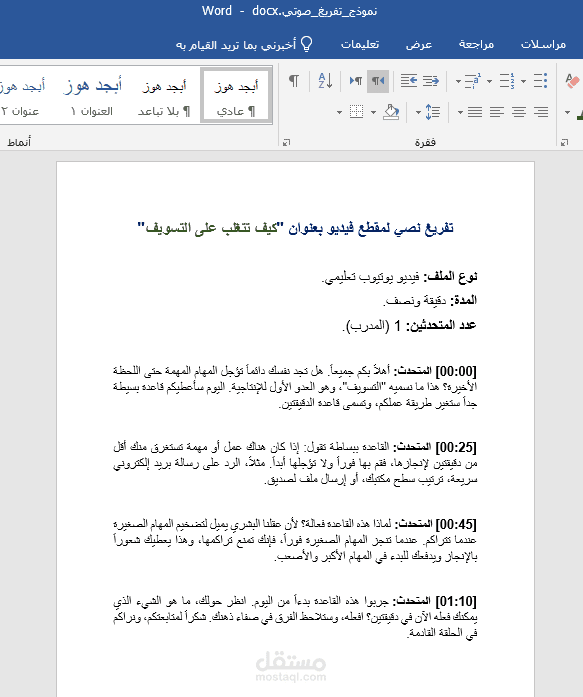Open the عرض (View) tab
Viewport: 583px width, 697px height.
pyautogui.click(x=419, y=44)
